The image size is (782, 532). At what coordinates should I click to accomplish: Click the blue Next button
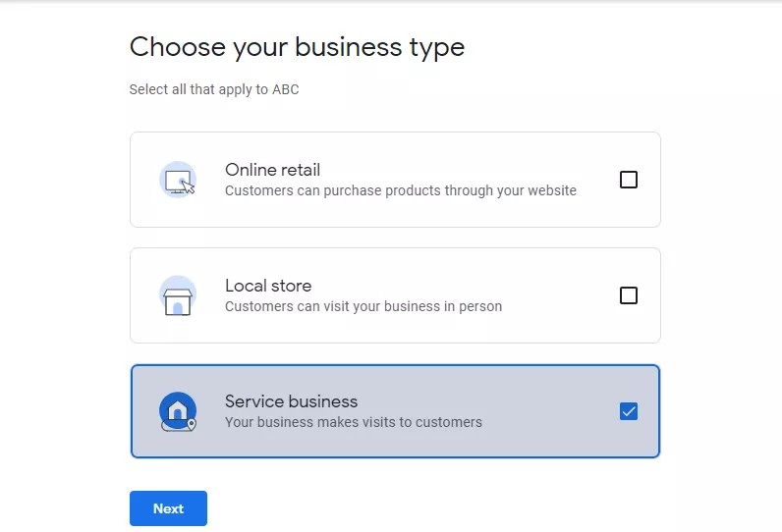tap(168, 508)
